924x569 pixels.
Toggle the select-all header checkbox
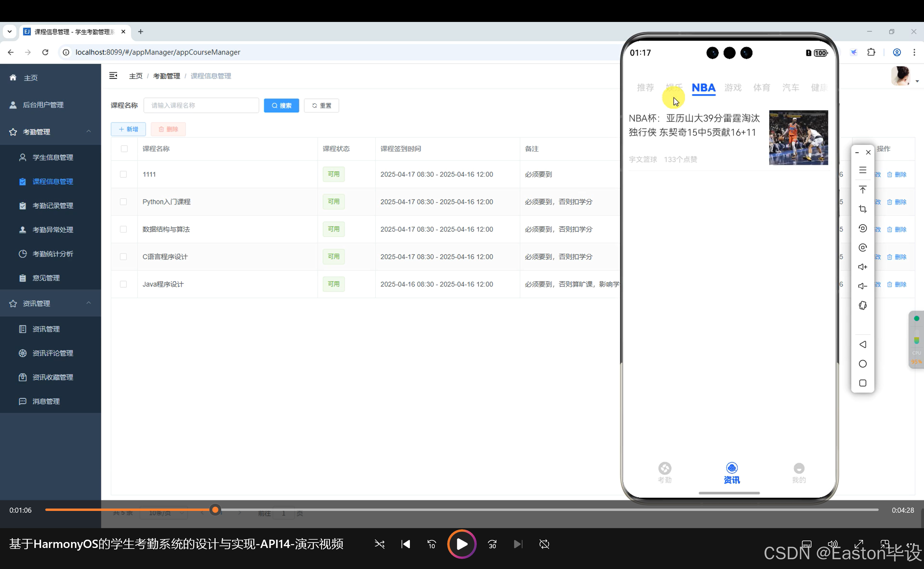[x=124, y=149]
